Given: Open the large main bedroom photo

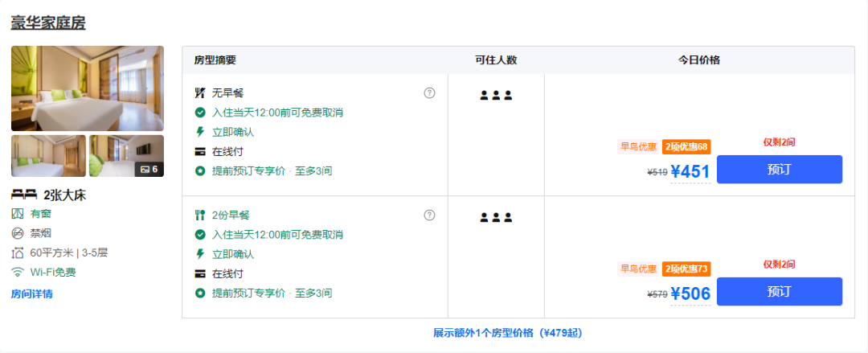Looking at the screenshot, I should coord(88,88).
